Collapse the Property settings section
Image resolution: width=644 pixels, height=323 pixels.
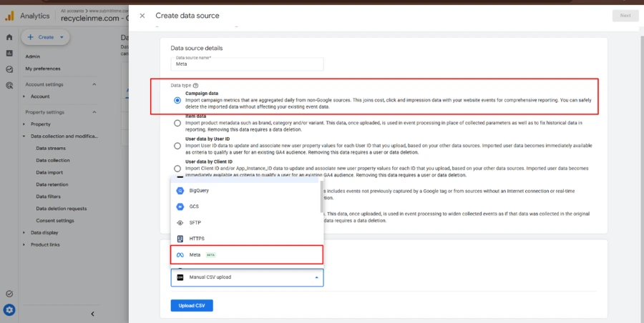coord(94,112)
